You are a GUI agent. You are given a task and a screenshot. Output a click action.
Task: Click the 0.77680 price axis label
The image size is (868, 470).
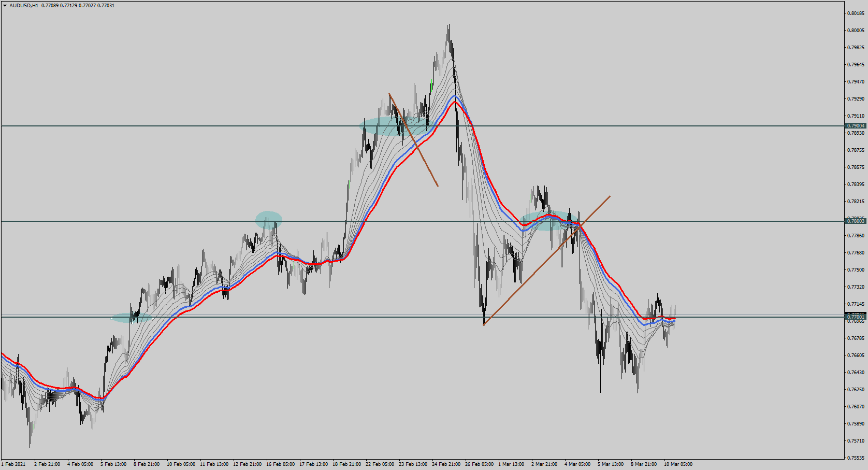(856, 253)
